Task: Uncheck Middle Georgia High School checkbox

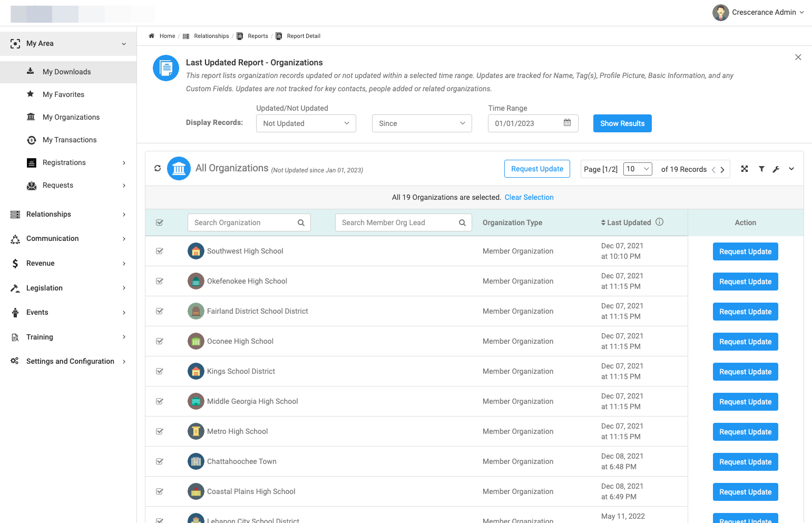Action: tap(160, 401)
